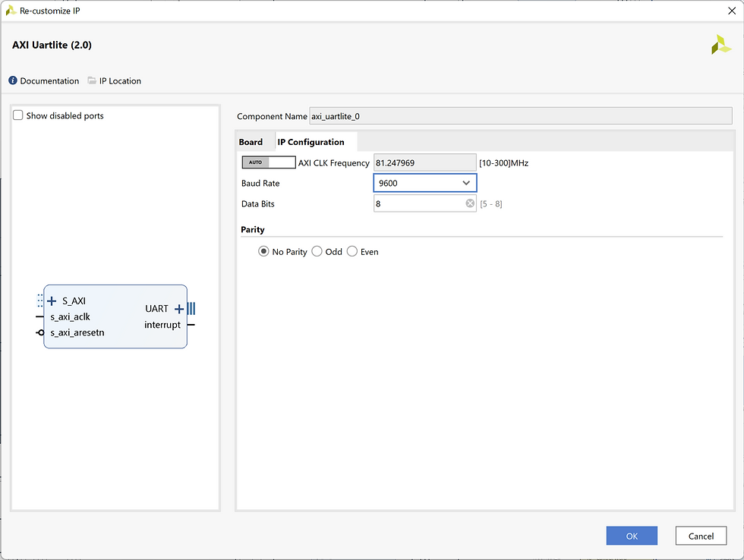Select the No Parity radio button

[x=263, y=251]
